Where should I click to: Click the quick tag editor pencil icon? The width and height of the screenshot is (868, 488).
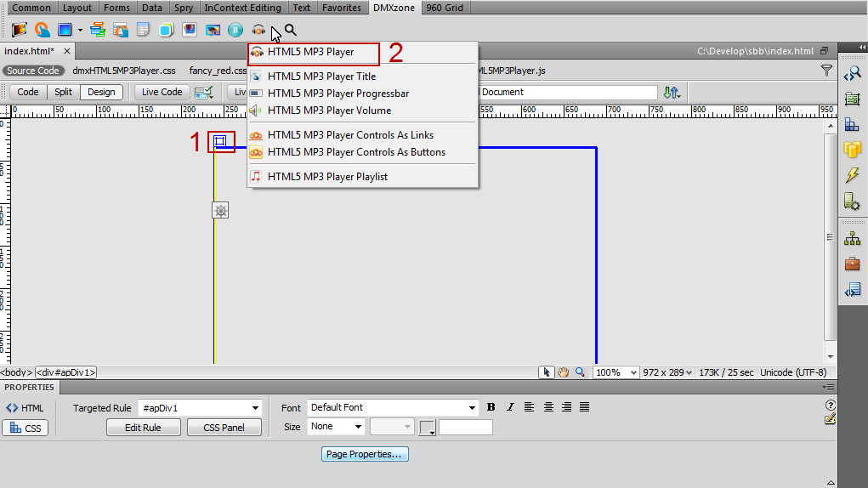830,419
